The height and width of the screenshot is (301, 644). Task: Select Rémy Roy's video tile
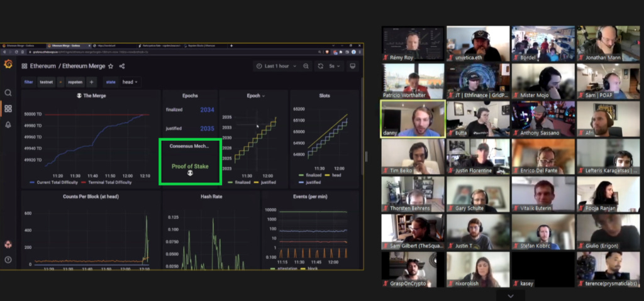pos(413,43)
